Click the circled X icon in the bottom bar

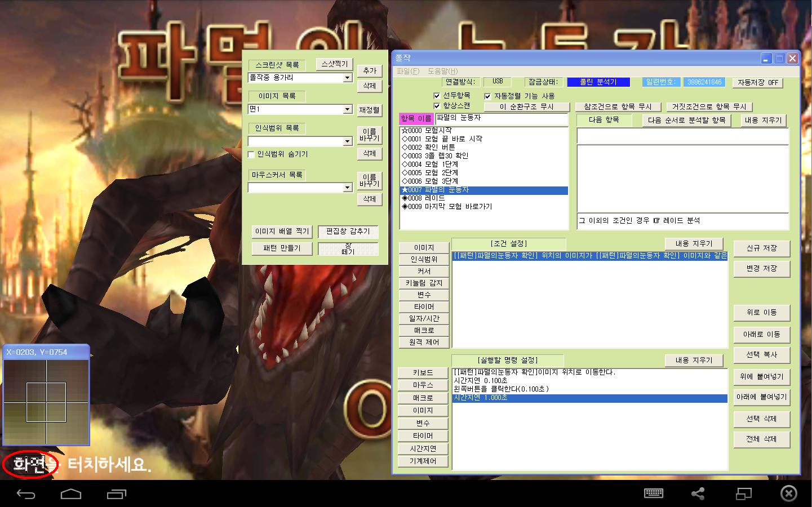pyautogui.click(x=789, y=494)
